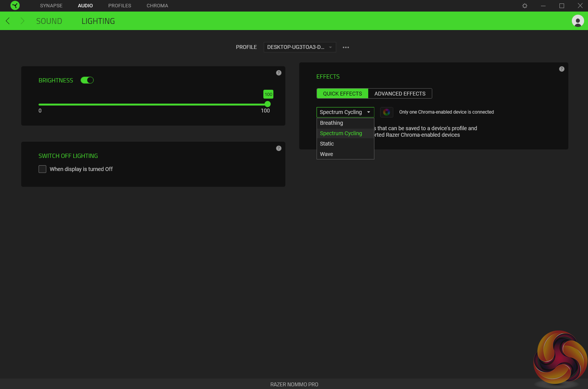Switch to the Synapse tab
The image size is (588, 389).
coord(51,6)
